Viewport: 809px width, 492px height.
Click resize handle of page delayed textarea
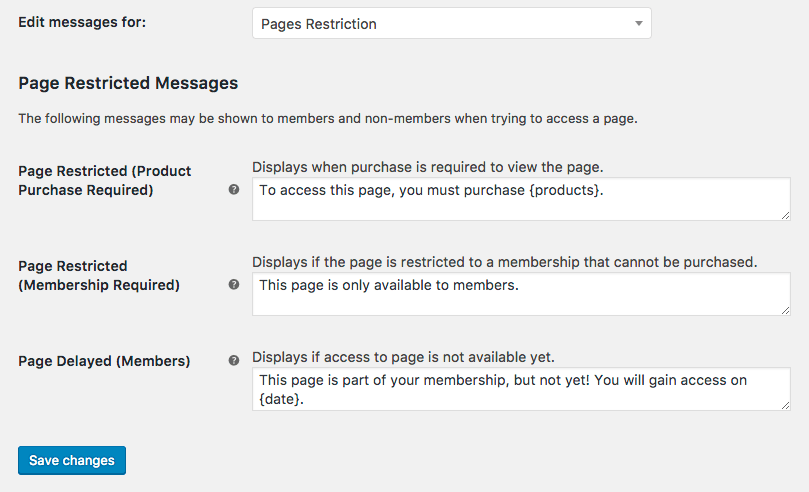(784, 404)
